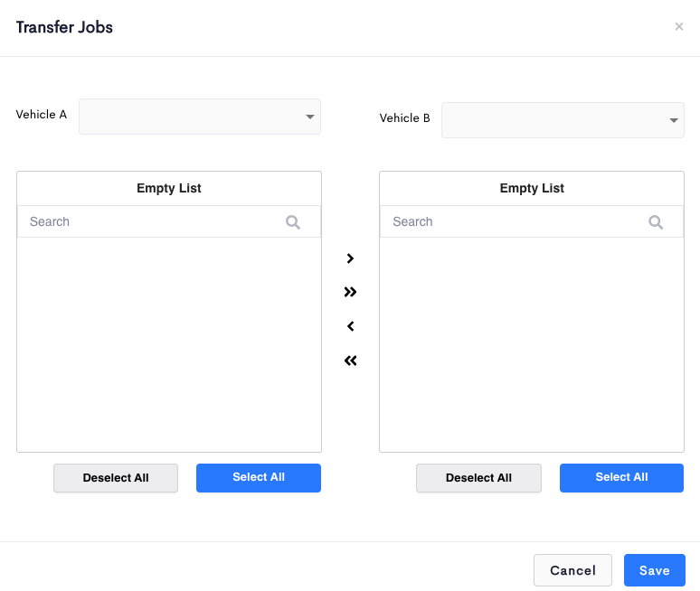700x591 pixels.
Task: Open the Vehicle A dropdown
Action: click(x=200, y=117)
